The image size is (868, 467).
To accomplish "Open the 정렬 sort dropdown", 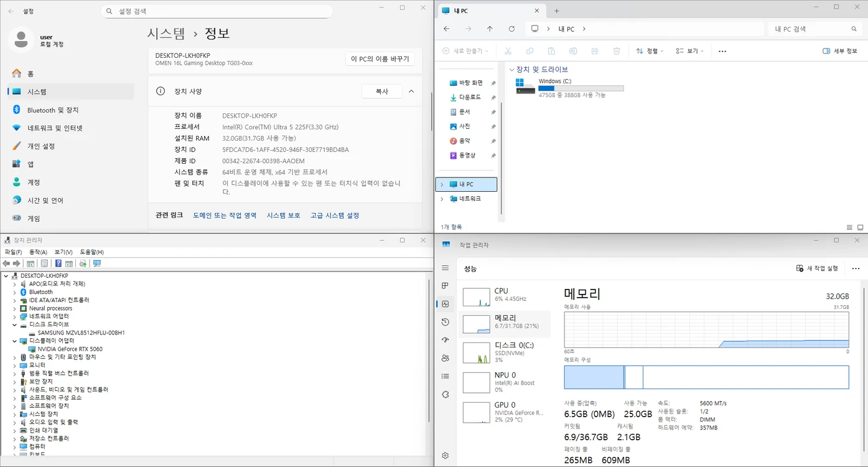I will 650,51.
